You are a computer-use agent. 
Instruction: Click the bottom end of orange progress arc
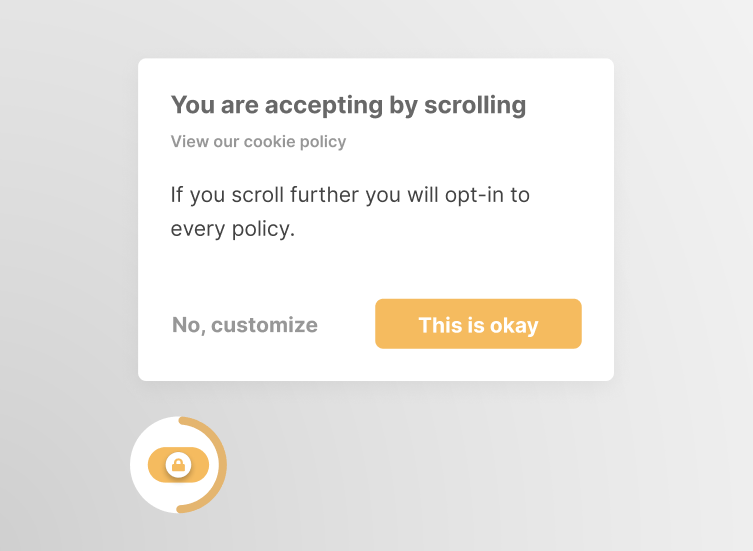(181, 509)
